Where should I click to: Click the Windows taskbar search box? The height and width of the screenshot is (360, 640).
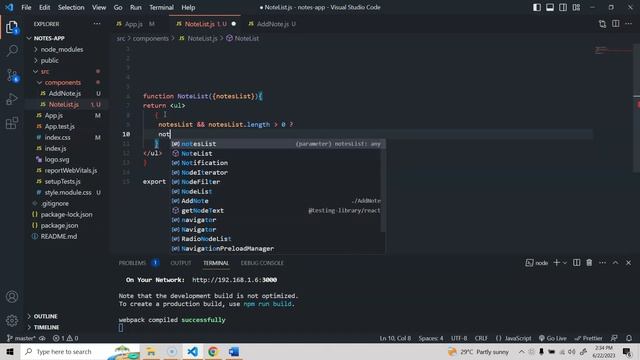pyautogui.click(x=80, y=351)
